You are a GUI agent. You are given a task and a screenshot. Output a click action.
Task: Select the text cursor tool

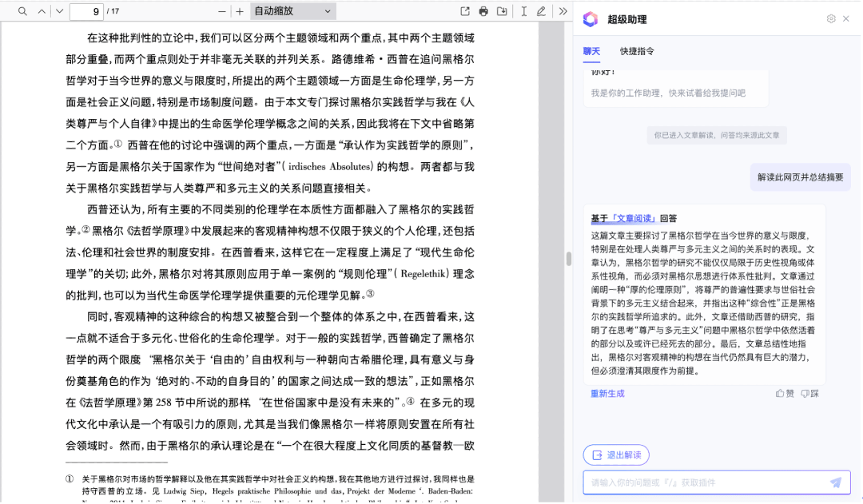523,11
